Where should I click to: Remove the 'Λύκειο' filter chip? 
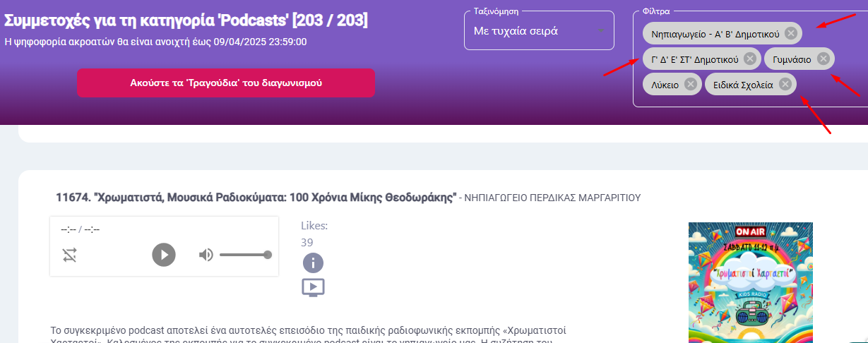click(690, 84)
